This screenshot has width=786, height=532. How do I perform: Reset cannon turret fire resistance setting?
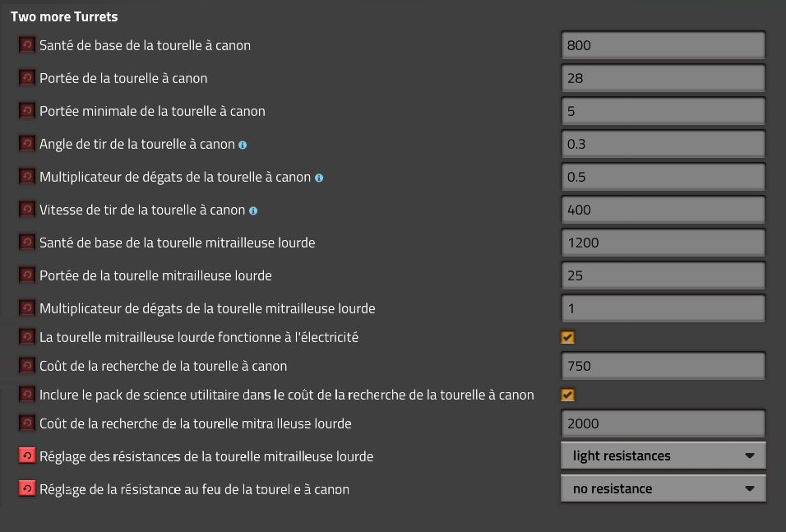[26, 489]
